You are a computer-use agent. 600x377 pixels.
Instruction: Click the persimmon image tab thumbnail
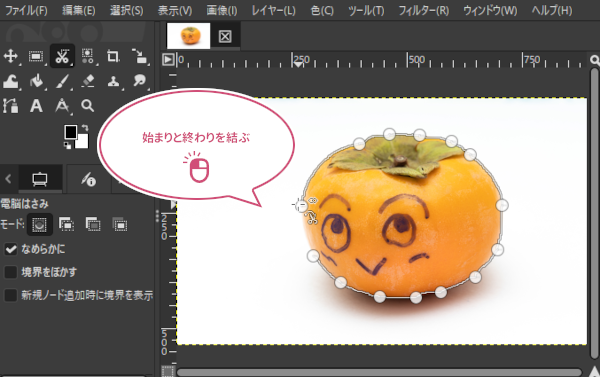[x=189, y=36]
